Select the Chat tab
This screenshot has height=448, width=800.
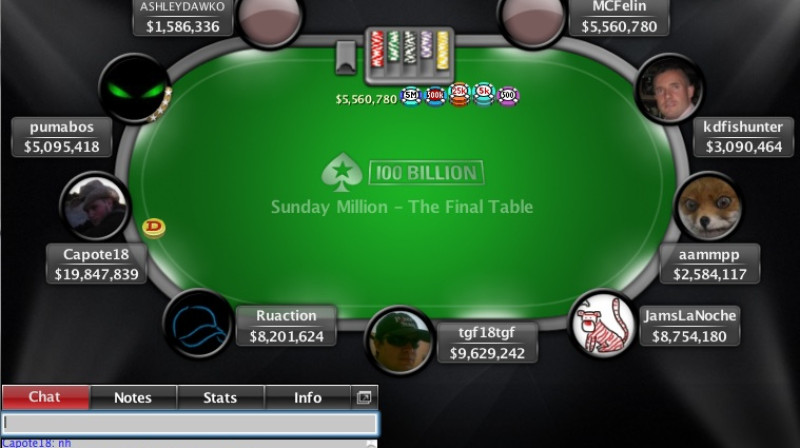45,397
